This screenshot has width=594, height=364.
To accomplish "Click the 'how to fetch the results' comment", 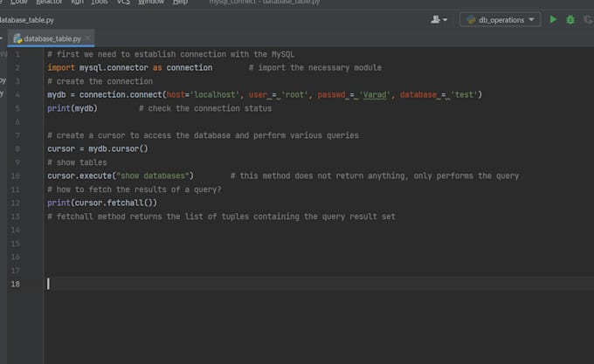I will pyautogui.click(x=135, y=189).
